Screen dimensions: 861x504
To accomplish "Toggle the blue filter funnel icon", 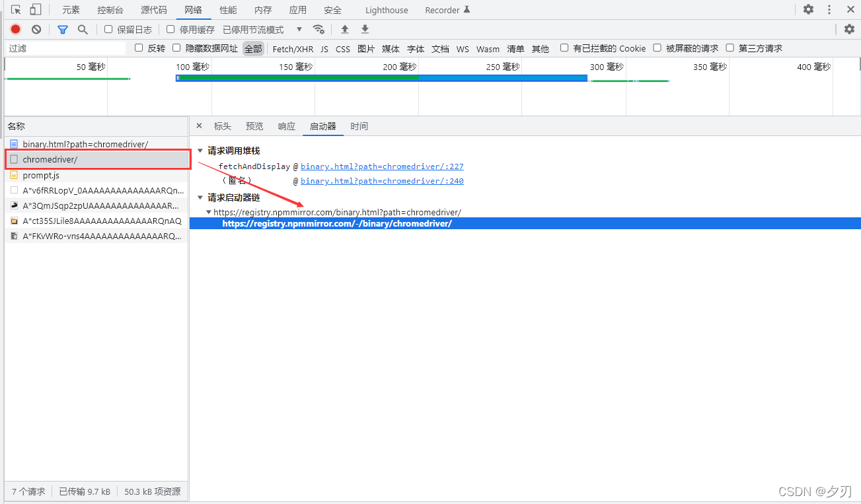I will [x=63, y=30].
